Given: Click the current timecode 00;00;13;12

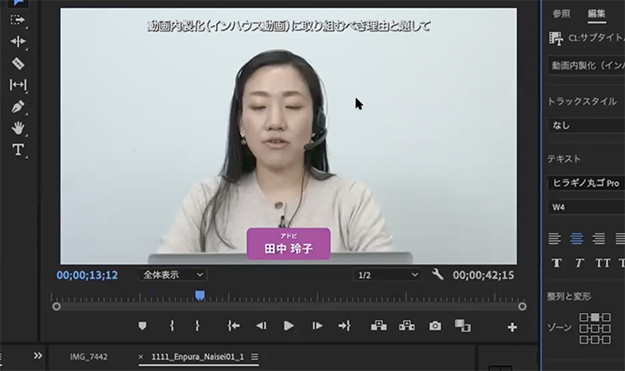Looking at the screenshot, I should (87, 275).
